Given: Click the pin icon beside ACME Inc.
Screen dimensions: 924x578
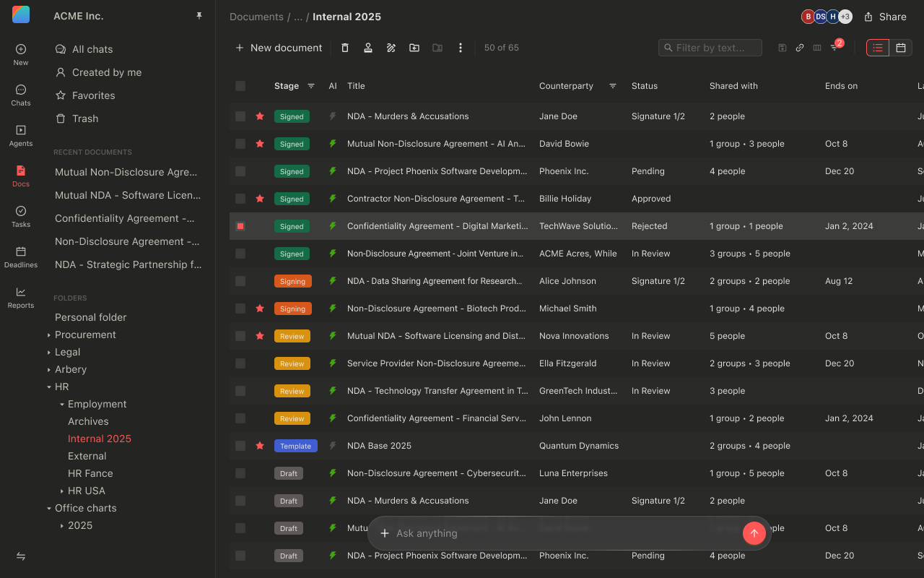Looking at the screenshot, I should 199,16.
